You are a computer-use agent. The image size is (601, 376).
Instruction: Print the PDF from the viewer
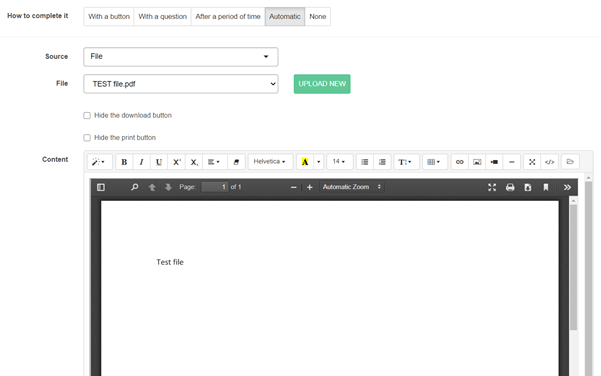point(510,187)
